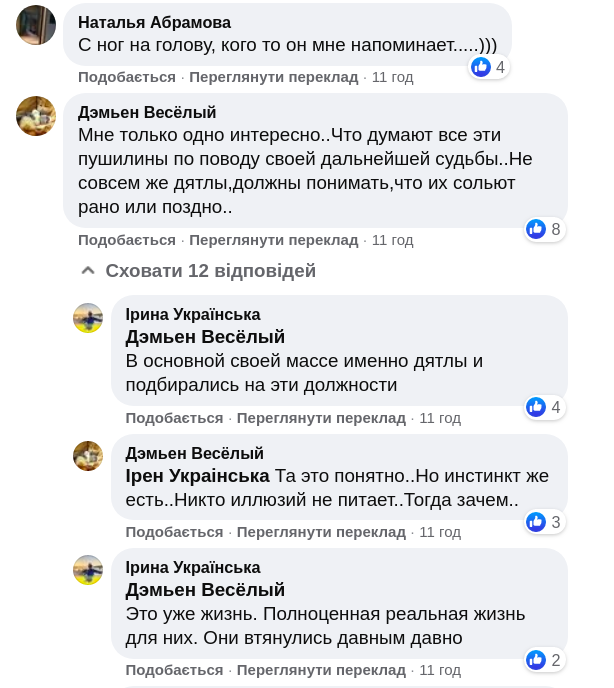Like the 'Это уже жизнь' reply via 'Подобається'
This screenshot has width=614, height=688.
coord(174,670)
